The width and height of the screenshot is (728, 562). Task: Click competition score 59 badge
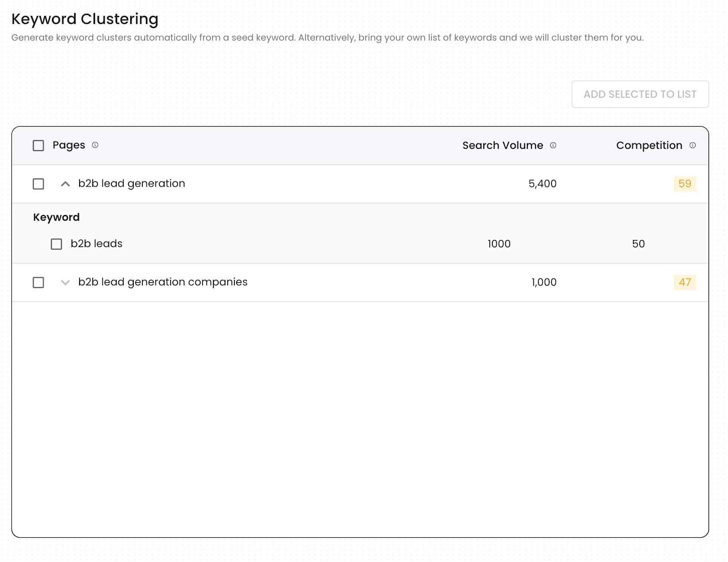pos(685,184)
